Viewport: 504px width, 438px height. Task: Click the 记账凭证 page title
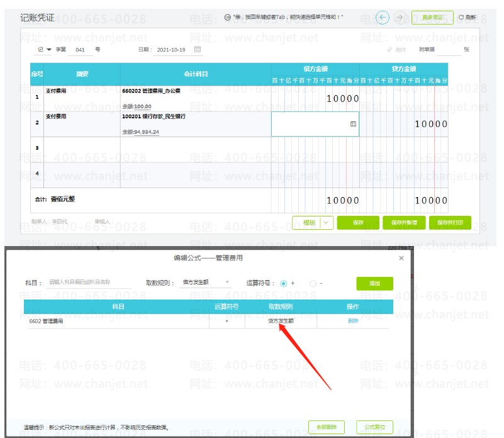[x=37, y=18]
